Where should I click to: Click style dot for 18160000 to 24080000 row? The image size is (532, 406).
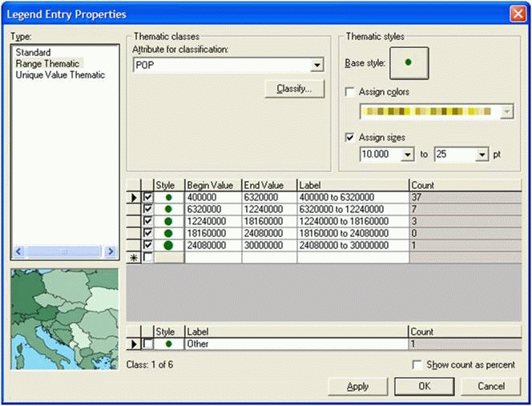[x=167, y=233]
